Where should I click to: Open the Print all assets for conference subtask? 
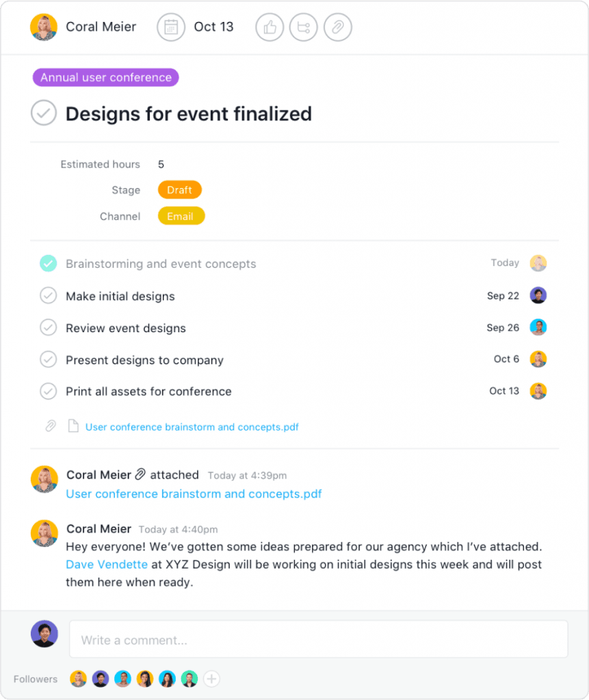[x=148, y=392]
